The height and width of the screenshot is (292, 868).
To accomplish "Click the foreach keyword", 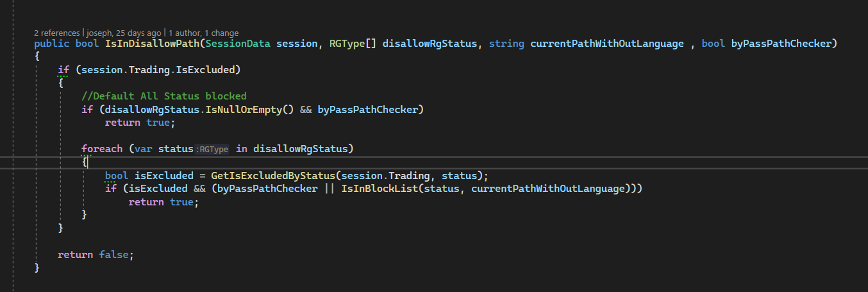I will click(x=101, y=149).
